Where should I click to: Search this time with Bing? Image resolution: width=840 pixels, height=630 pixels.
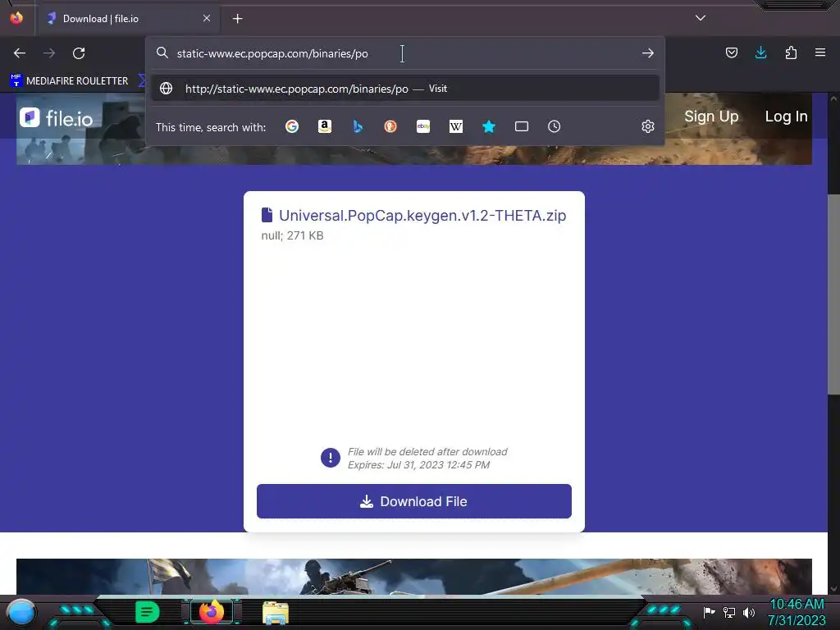click(358, 126)
